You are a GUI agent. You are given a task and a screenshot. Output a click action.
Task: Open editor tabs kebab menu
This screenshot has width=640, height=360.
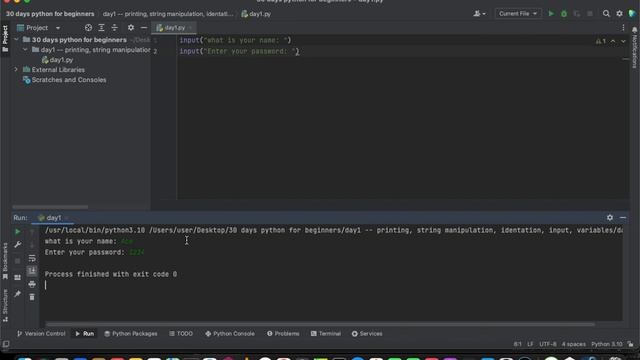(x=623, y=28)
